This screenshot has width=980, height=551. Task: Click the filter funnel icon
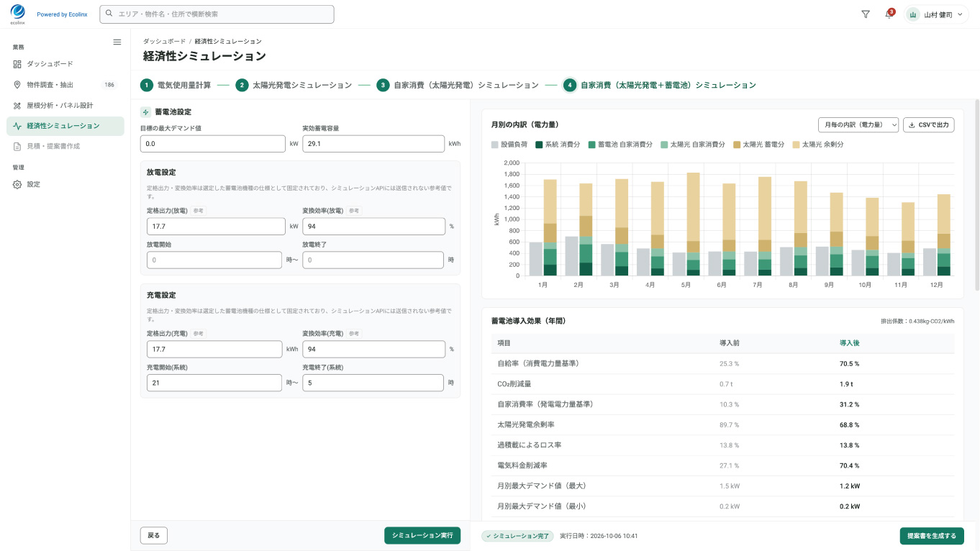tap(866, 14)
